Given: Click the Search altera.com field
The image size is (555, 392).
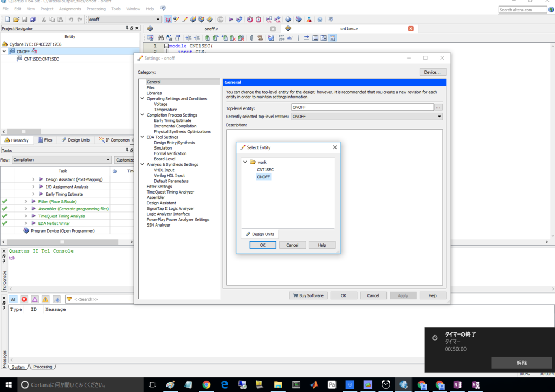Looking at the screenshot, I should (x=522, y=10).
